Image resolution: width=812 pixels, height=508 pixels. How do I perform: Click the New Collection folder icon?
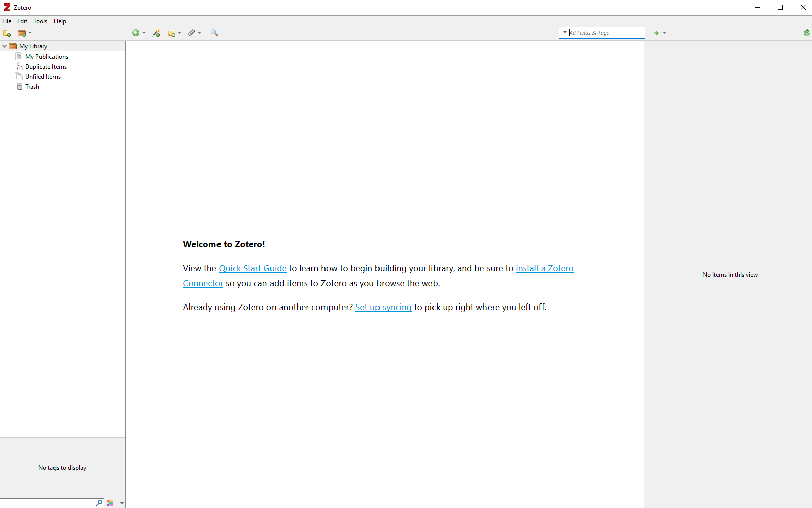pyautogui.click(x=7, y=33)
